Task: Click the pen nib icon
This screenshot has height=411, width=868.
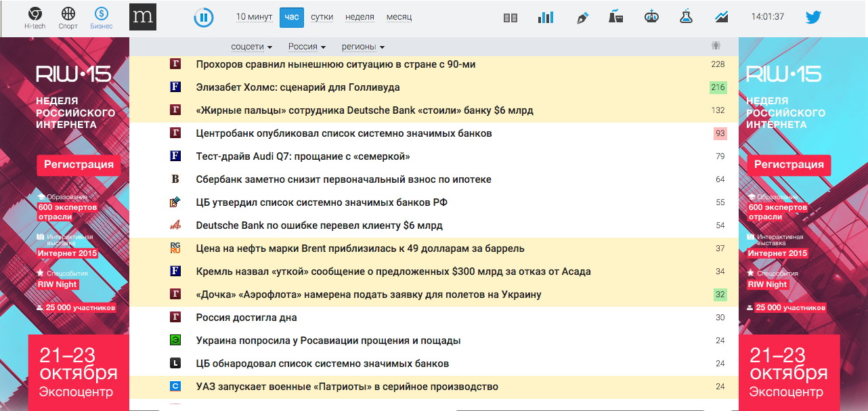Action: point(582,18)
